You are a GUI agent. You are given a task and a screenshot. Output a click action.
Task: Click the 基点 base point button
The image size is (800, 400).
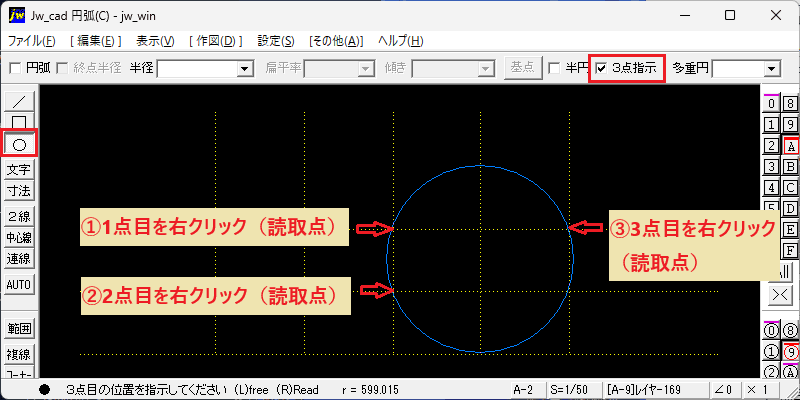[x=522, y=68]
